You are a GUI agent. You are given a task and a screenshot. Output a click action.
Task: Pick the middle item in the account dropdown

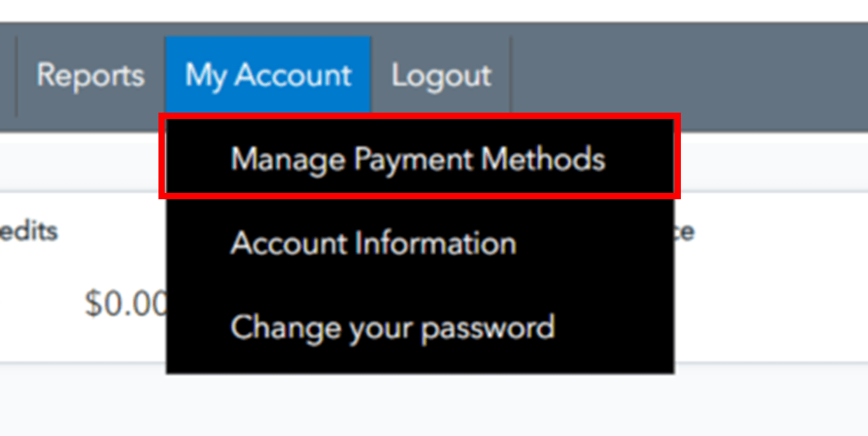coord(373,243)
